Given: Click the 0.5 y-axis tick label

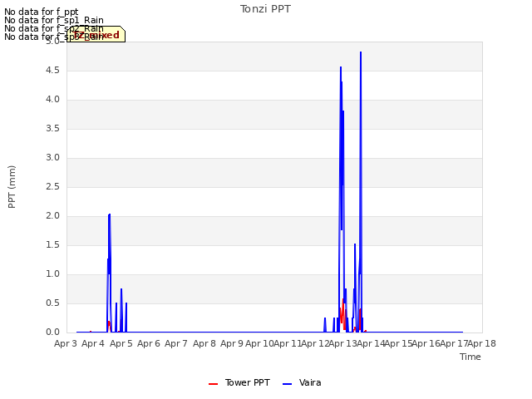Looking at the screenshot, I should [x=52, y=303].
